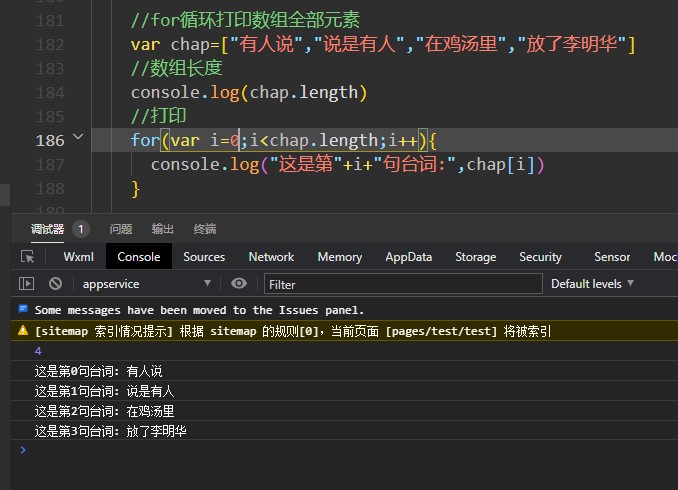
Task: Open the Network tab
Action: coord(271,257)
